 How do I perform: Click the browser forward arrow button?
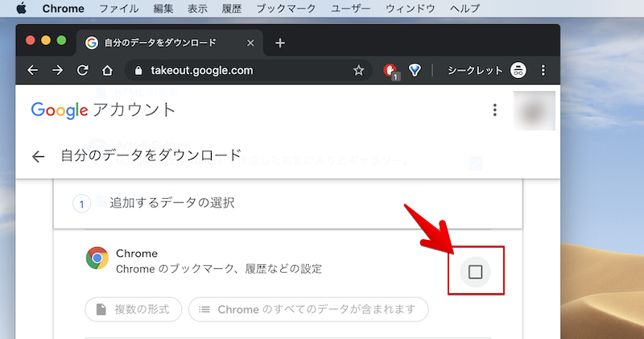tap(57, 71)
